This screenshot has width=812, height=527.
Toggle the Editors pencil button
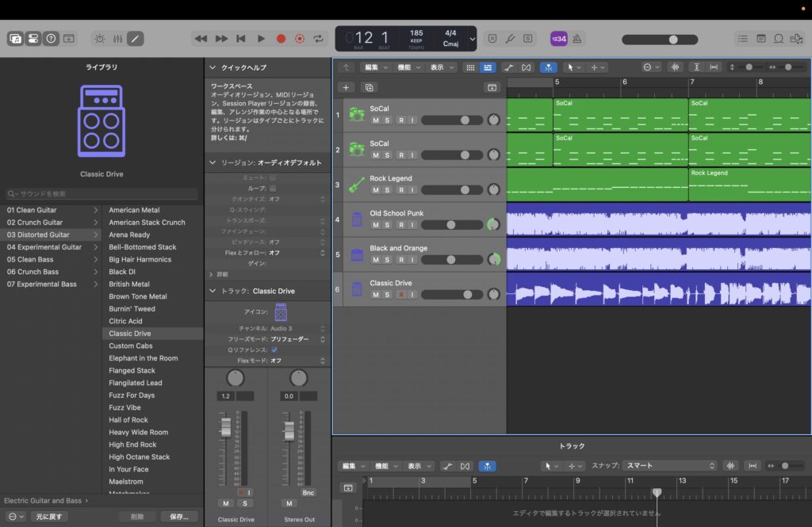(x=135, y=39)
